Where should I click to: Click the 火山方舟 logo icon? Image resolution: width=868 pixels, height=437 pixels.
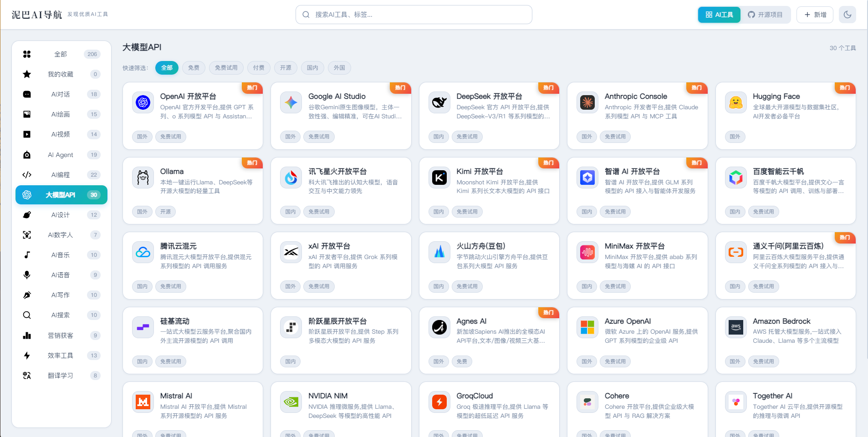point(439,252)
